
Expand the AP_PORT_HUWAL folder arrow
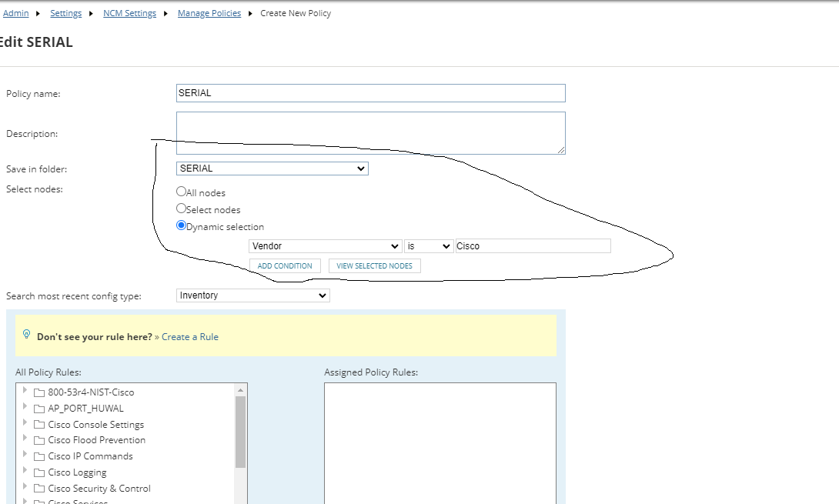(x=25, y=406)
